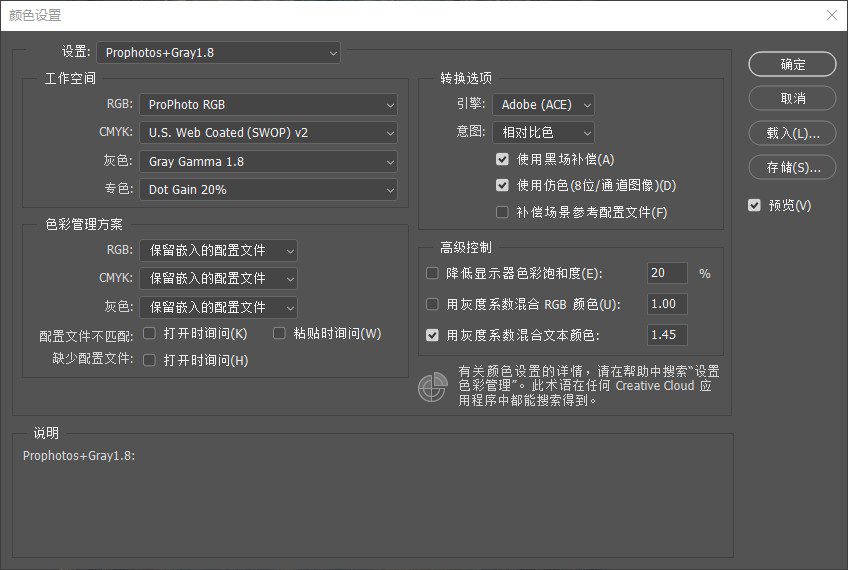Toggle 使用黑场补偿(A) checkbox

click(x=502, y=159)
